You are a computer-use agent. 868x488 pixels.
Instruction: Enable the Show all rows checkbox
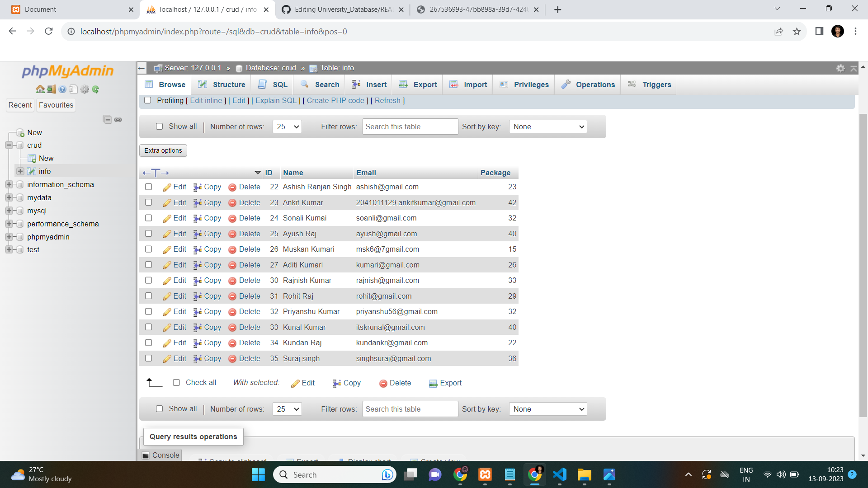pos(160,127)
